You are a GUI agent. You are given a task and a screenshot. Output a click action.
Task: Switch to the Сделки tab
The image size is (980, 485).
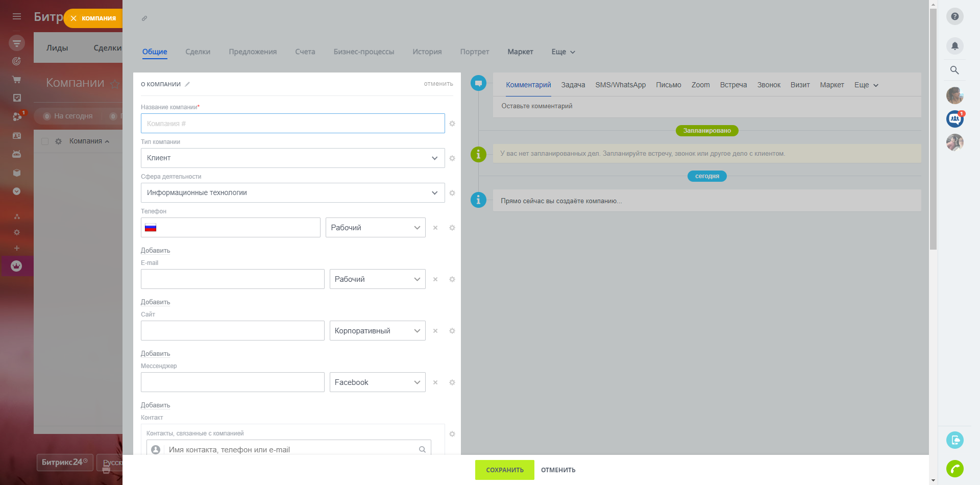point(198,52)
